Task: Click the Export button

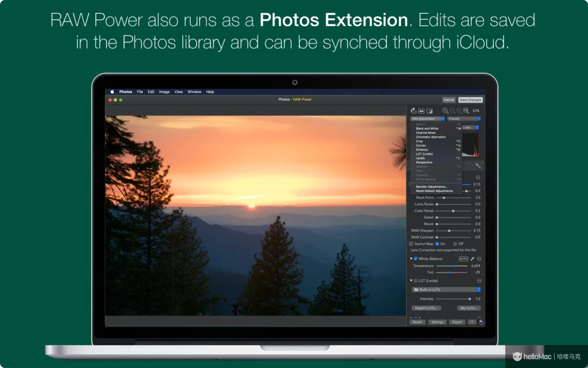Action: click(457, 322)
